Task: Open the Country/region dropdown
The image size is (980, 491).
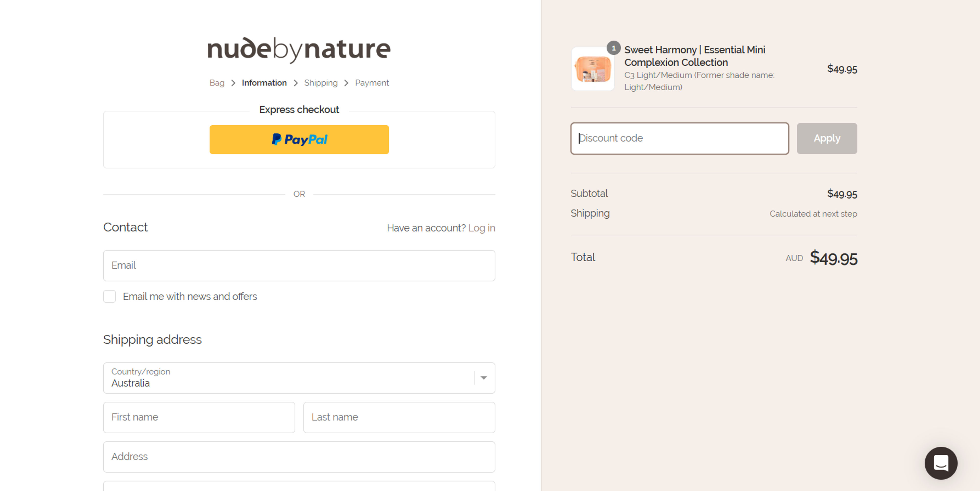Action: tap(299, 378)
